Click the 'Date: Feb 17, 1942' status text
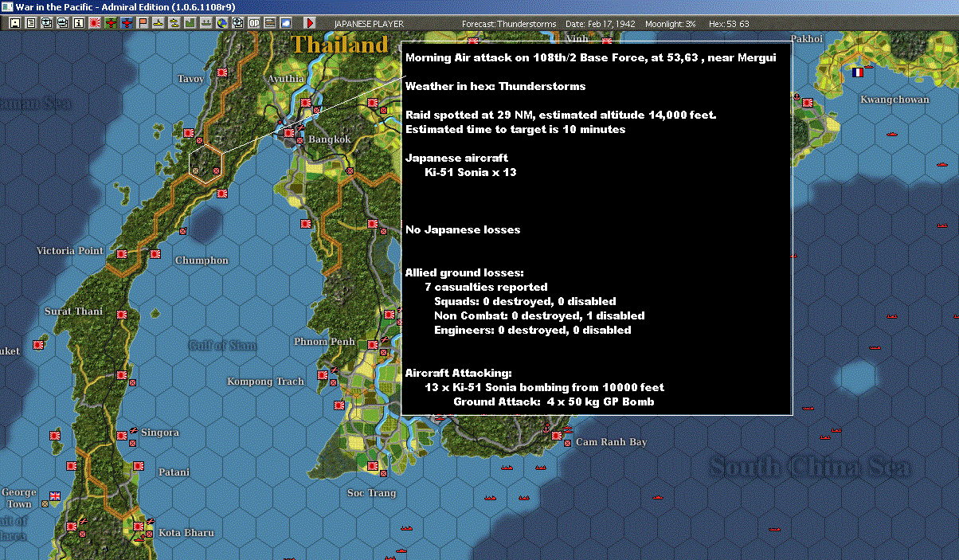The image size is (959, 560). [600, 24]
